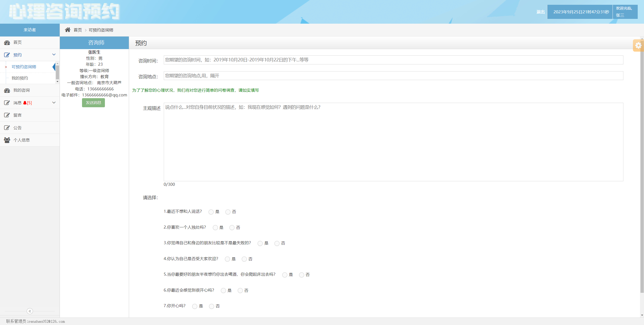Click the orange settings gear icon
Viewport: 644px width, 325px height.
[638, 46]
